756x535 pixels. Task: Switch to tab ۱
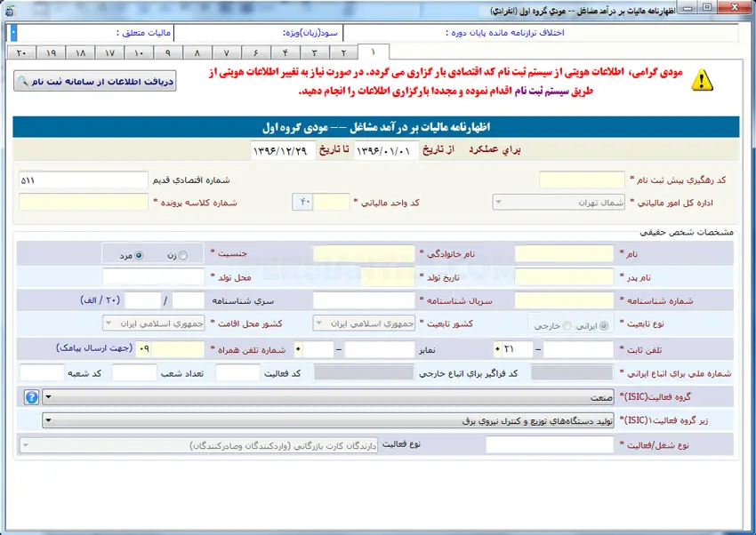[374, 52]
